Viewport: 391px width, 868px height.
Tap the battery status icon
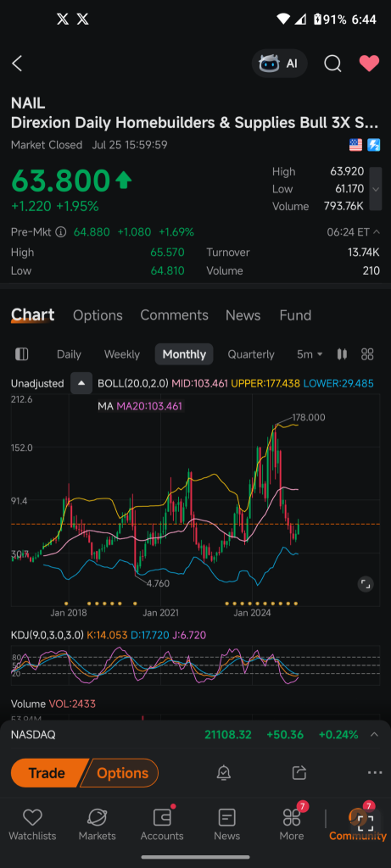click(x=317, y=19)
